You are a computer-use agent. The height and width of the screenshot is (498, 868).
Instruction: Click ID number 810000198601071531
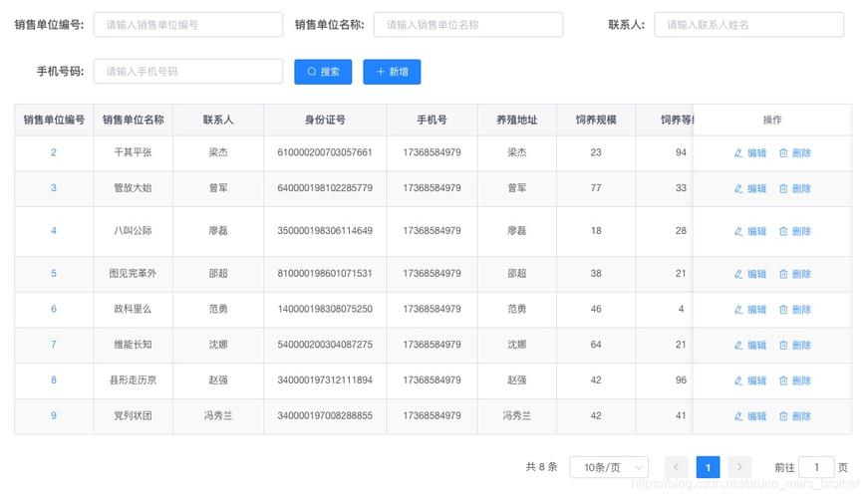(325, 273)
